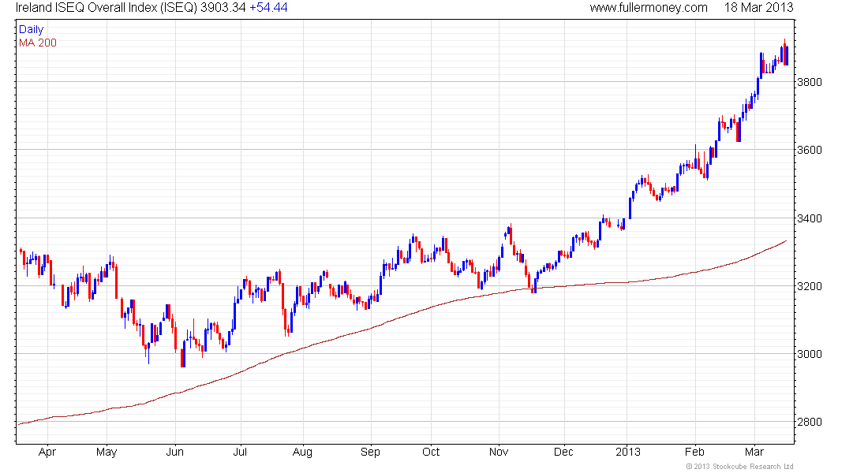The height and width of the screenshot is (473, 868).
Task: Click the Dec x-axis label
Action: point(563,452)
